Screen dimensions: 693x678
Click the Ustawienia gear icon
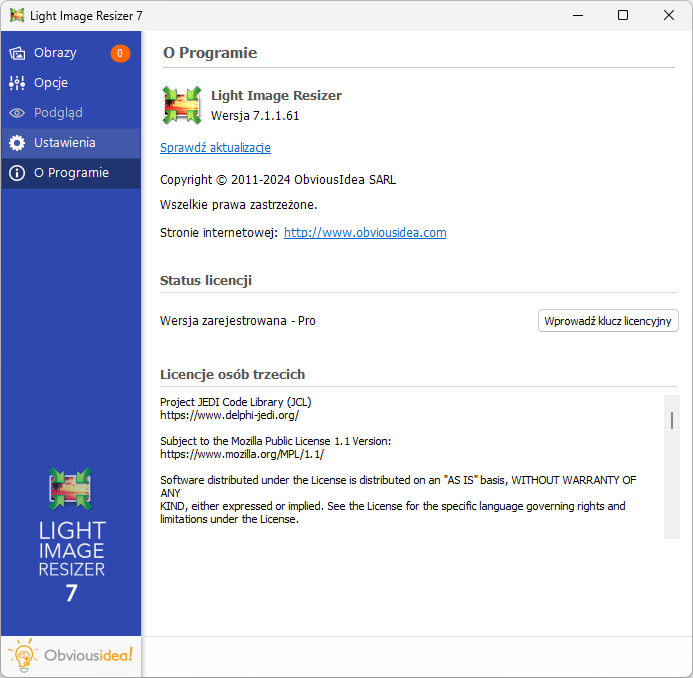17,143
